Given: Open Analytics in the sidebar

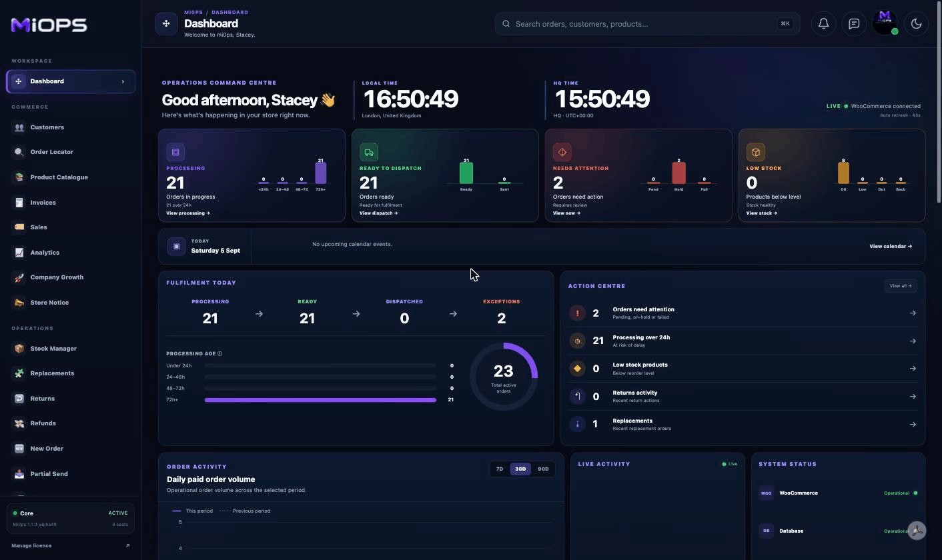Looking at the screenshot, I should 71,253.
